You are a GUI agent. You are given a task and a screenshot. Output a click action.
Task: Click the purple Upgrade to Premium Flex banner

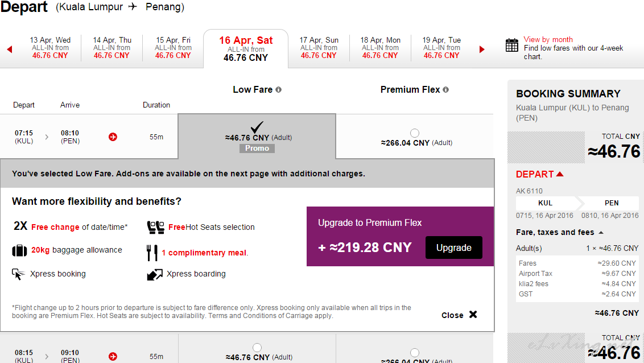point(400,236)
